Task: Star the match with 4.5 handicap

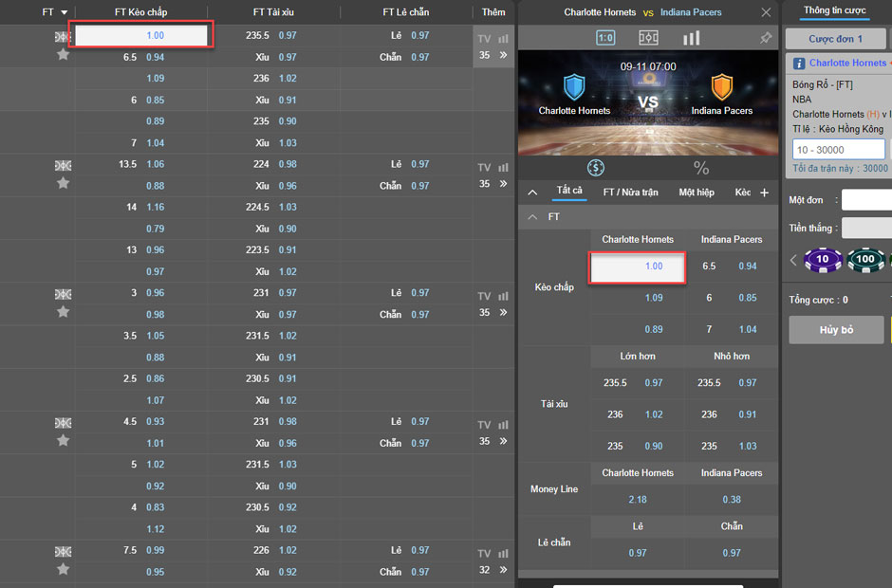Action: (64, 440)
